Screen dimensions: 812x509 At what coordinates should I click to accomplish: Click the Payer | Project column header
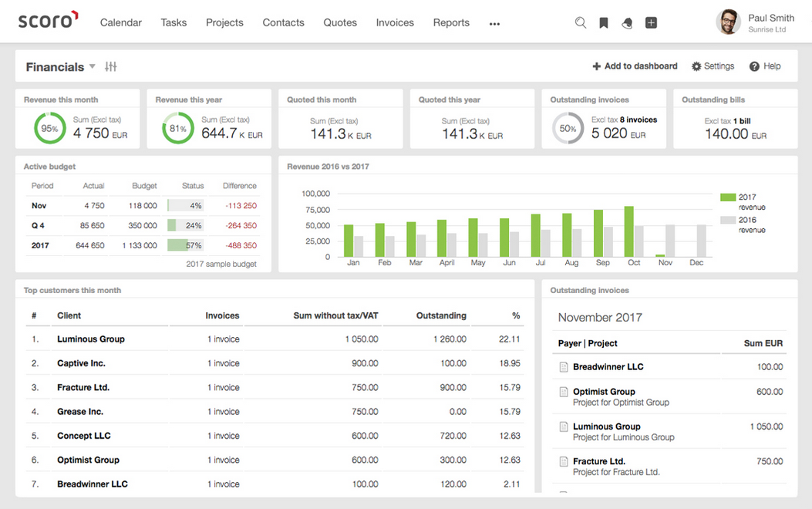(x=588, y=343)
